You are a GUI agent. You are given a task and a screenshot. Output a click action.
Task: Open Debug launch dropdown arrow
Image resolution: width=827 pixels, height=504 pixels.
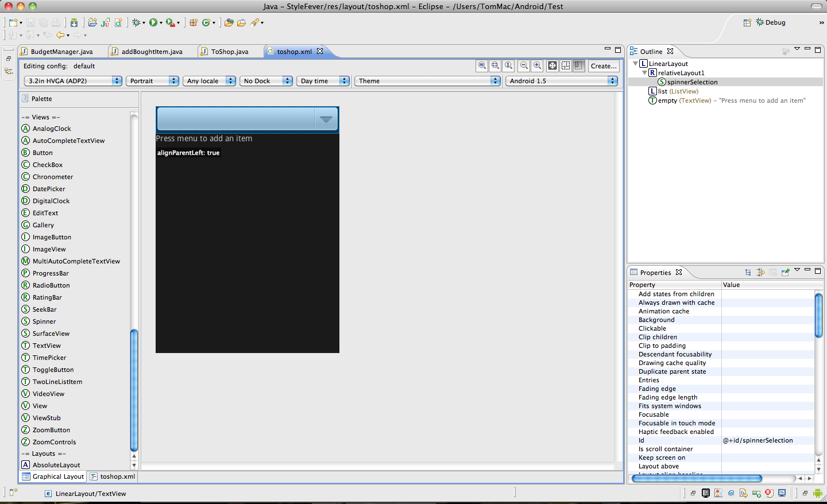click(x=144, y=24)
